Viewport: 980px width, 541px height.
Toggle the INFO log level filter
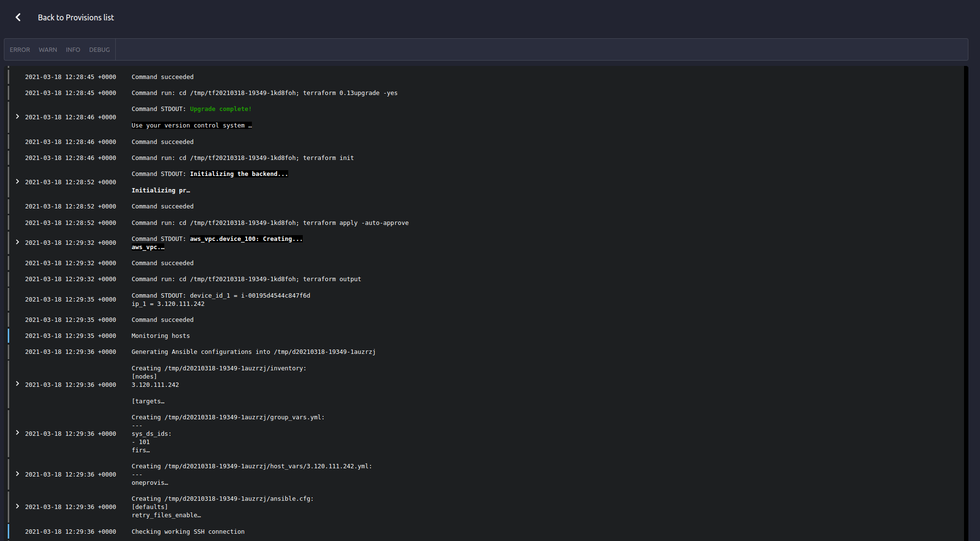tap(73, 50)
